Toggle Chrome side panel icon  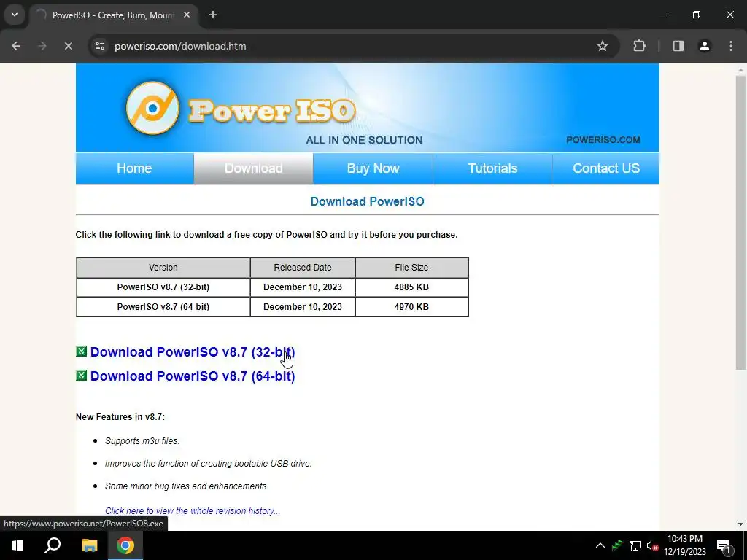[678, 46]
